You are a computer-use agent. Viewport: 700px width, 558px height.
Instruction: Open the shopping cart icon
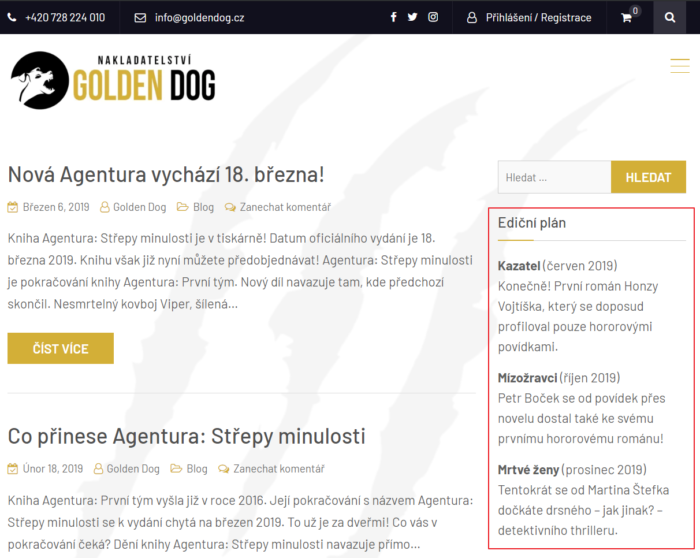[x=626, y=18]
